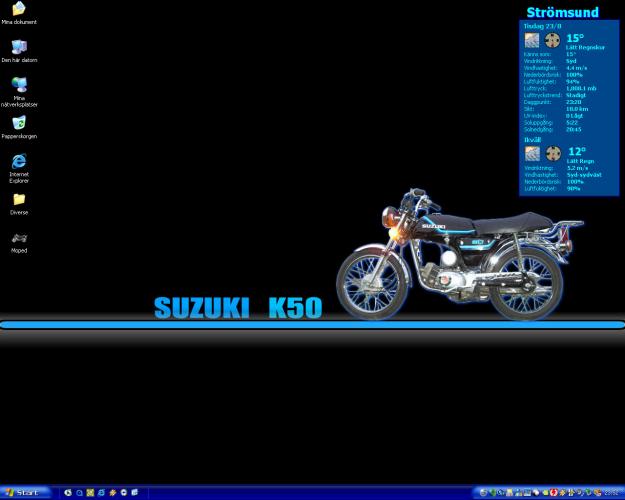Click the 15° current temperature reading
This screenshot has width=625, height=500.
coord(575,38)
